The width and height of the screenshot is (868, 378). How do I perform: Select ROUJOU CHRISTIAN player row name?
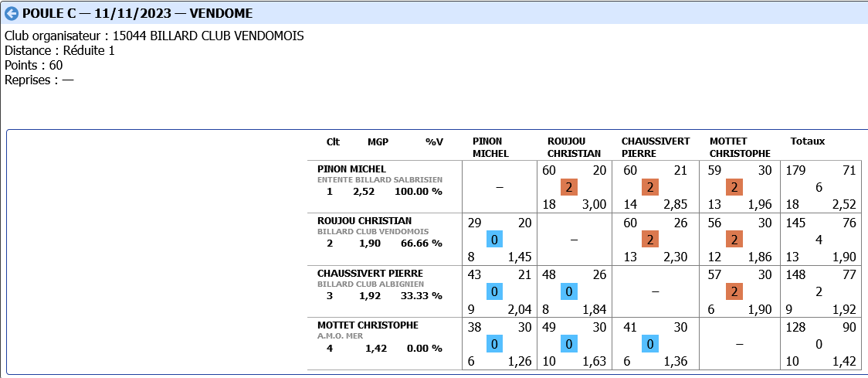tap(364, 220)
